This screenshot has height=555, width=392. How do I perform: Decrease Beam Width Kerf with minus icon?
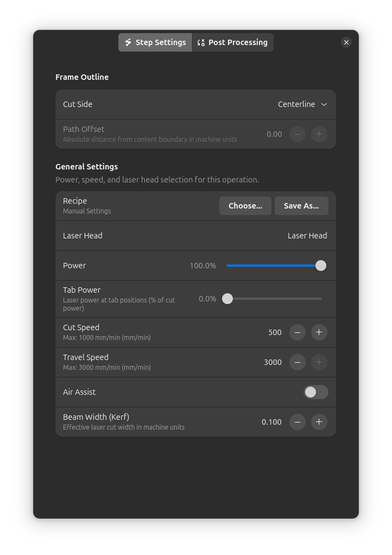click(298, 422)
